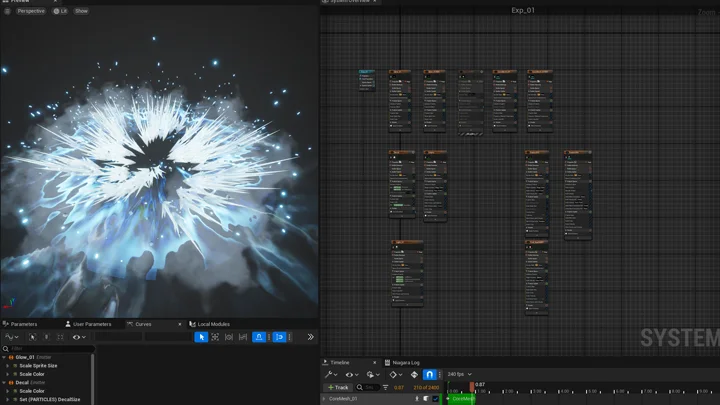
Task: Open the Perspective view mode dropdown
Action: 31,11
